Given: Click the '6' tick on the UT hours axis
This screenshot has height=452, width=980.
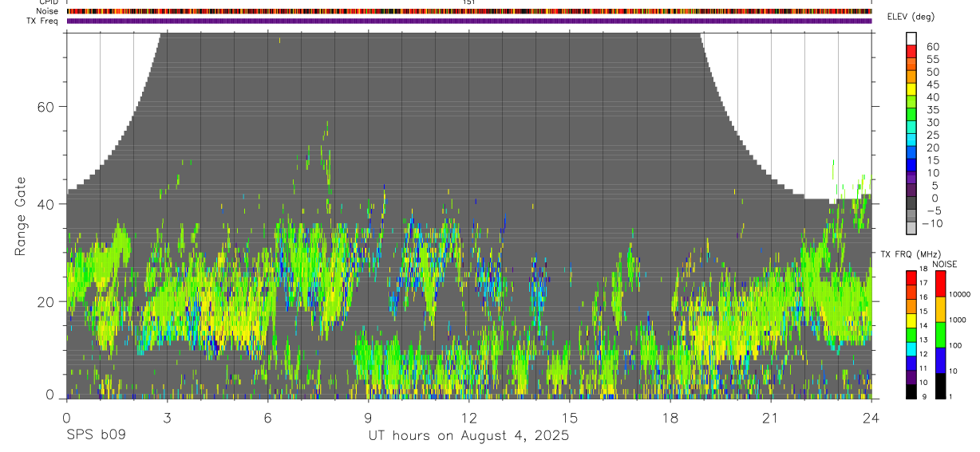Looking at the screenshot, I should click(x=267, y=417).
